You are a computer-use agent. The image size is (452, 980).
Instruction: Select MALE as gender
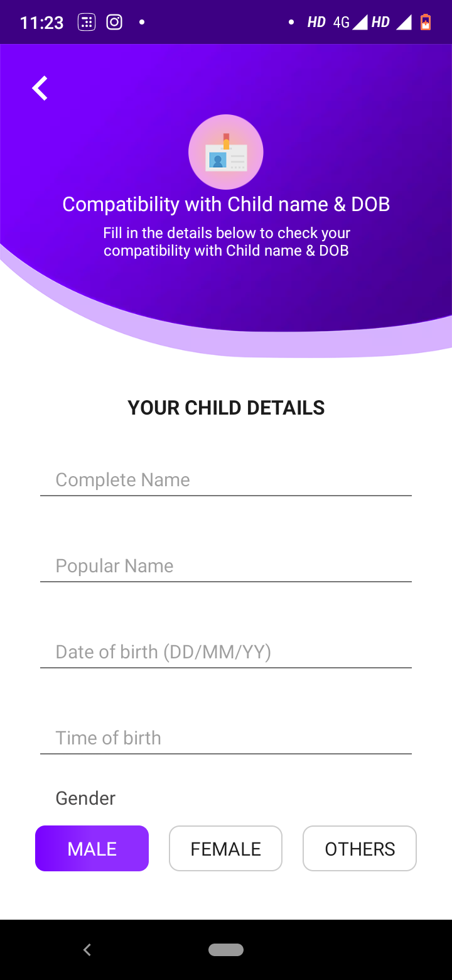tap(92, 849)
